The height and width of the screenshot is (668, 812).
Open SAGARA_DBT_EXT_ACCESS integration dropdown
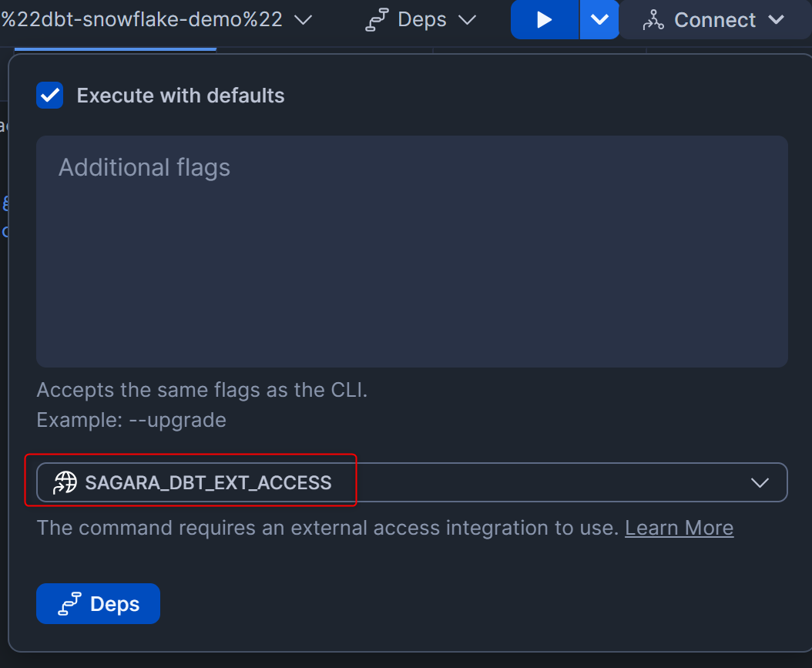(412, 482)
